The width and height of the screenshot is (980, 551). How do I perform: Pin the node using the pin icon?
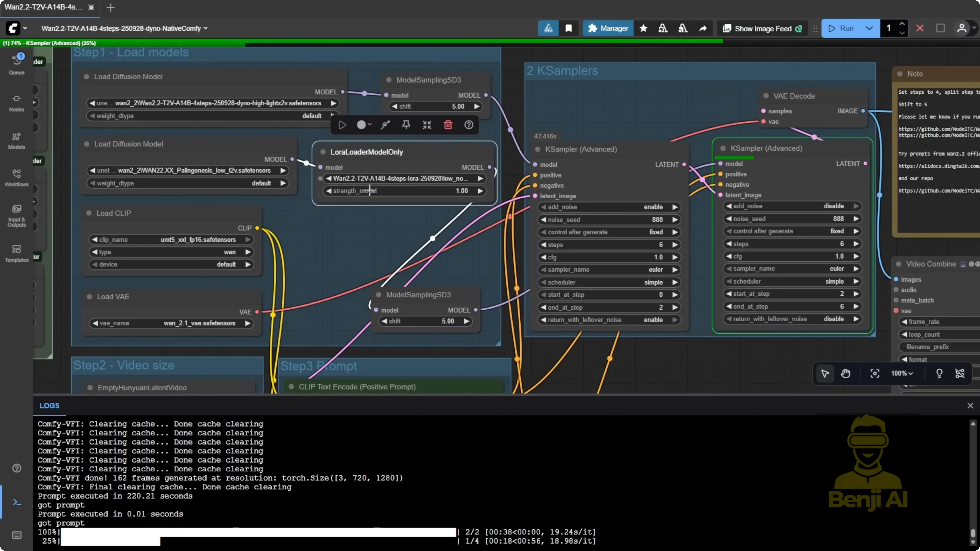pos(406,125)
